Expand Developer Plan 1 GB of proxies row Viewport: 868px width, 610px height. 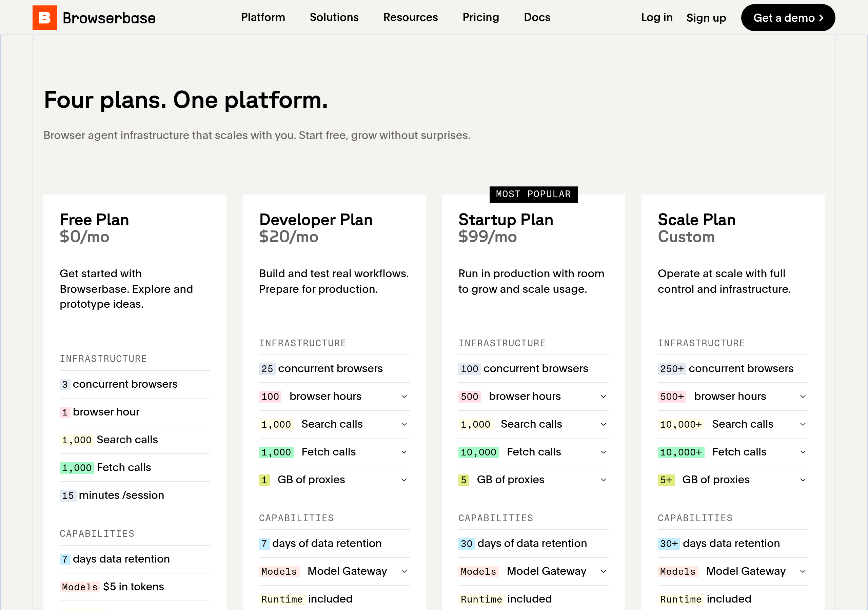tap(334, 480)
